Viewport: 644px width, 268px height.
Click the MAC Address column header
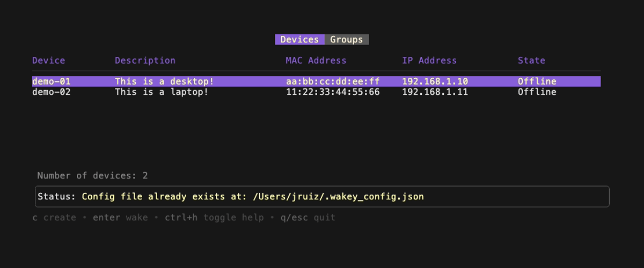click(x=316, y=61)
